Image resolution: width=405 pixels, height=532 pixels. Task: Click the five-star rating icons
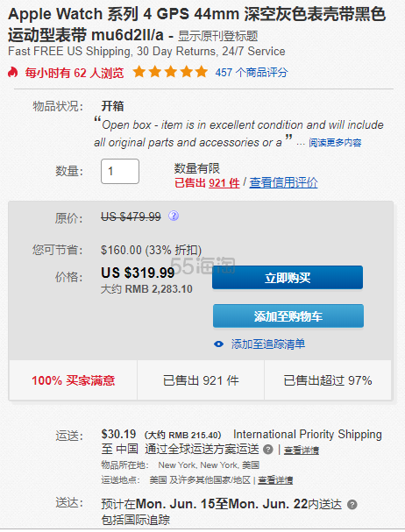[170, 72]
